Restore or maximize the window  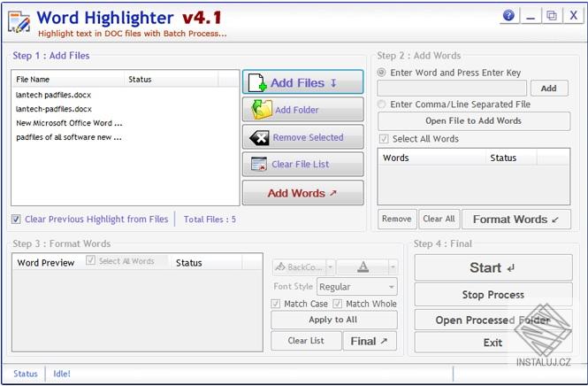click(552, 16)
